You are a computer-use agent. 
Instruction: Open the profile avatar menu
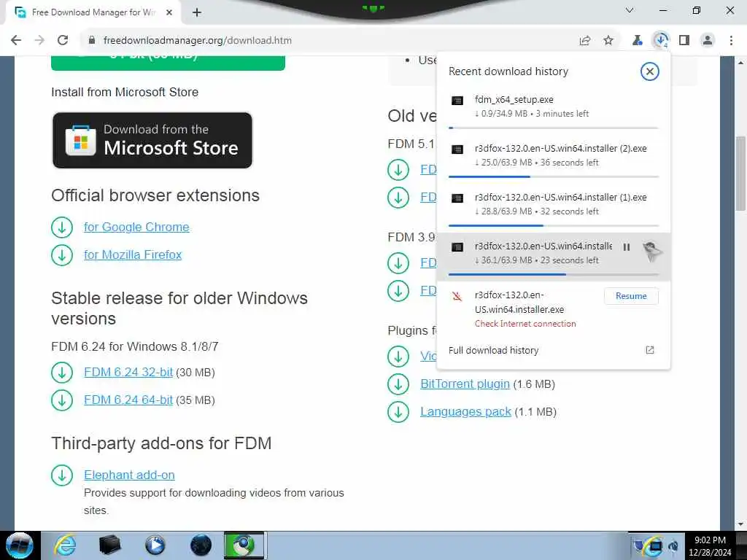tap(708, 41)
